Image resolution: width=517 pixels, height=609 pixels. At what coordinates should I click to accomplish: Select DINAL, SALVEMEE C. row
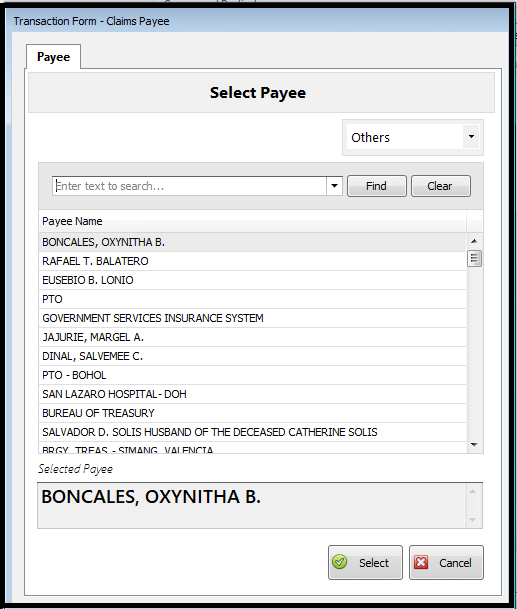point(252,356)
